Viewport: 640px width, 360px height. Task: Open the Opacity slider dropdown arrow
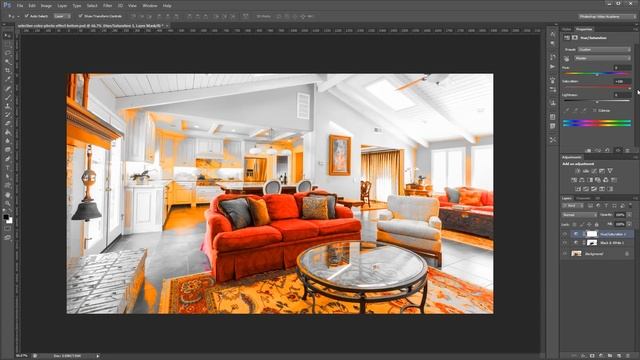pos(629,215)
